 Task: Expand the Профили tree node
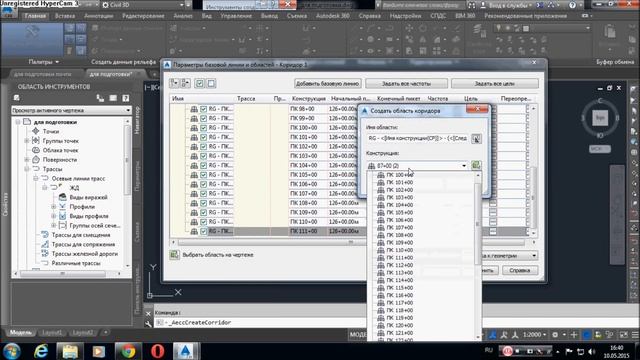point(54,207)
